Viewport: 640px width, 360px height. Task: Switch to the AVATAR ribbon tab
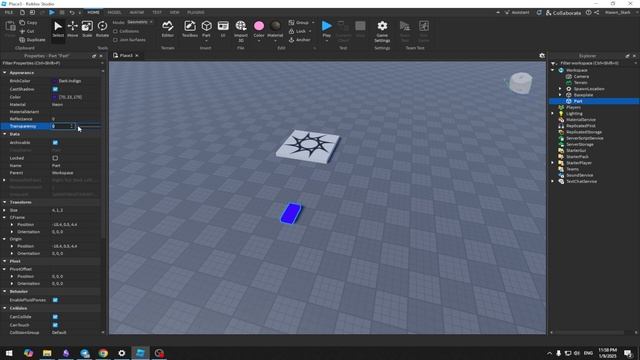point(137,13)
